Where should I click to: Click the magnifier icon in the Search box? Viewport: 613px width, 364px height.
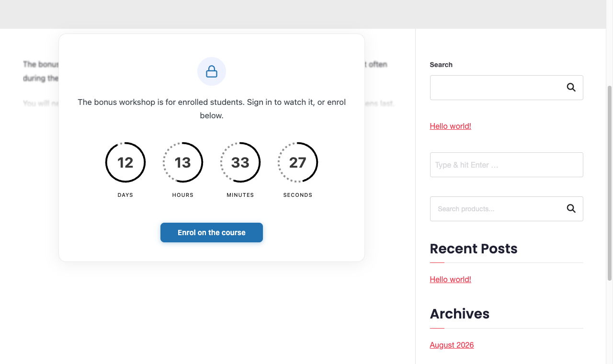click(x=571, y=88)
